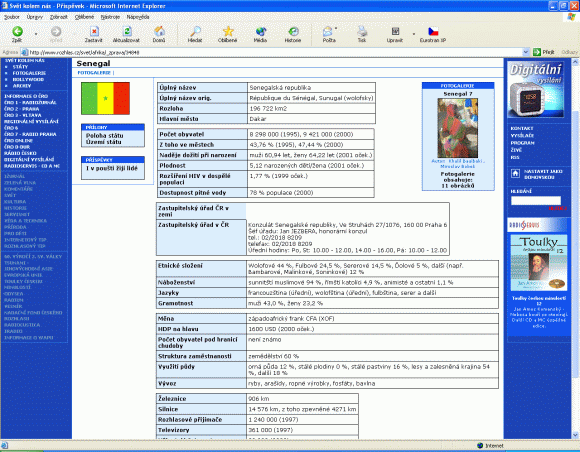
Task: Click the Senegal flag image
Action: point(105,98)
